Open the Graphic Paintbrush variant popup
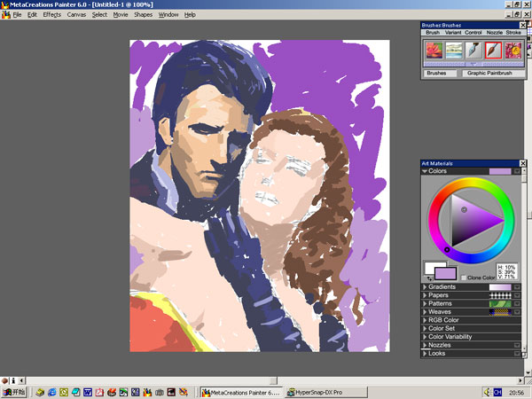Image resolution: width=532 pixels, height=399 pixels. coord(492,73)
